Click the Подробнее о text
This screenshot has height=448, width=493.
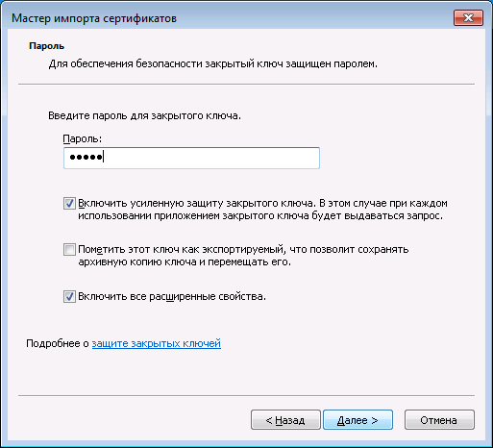(58, 343)
